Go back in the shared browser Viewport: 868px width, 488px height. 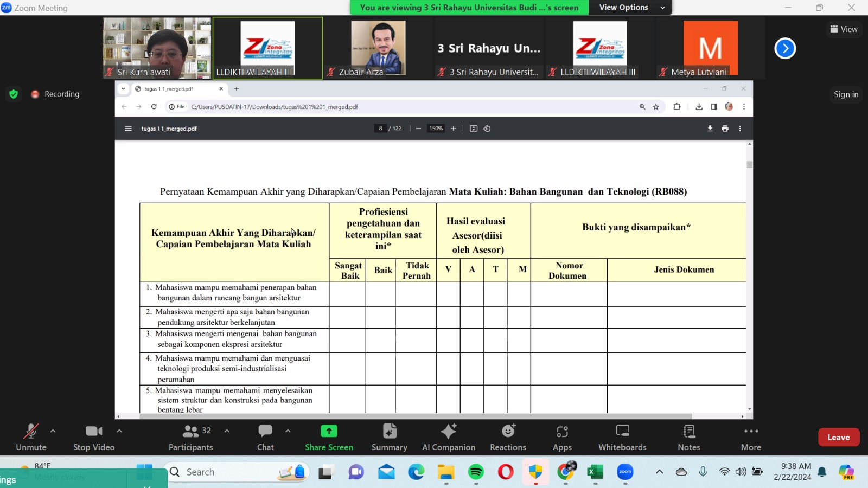click(x=124, y=107)
